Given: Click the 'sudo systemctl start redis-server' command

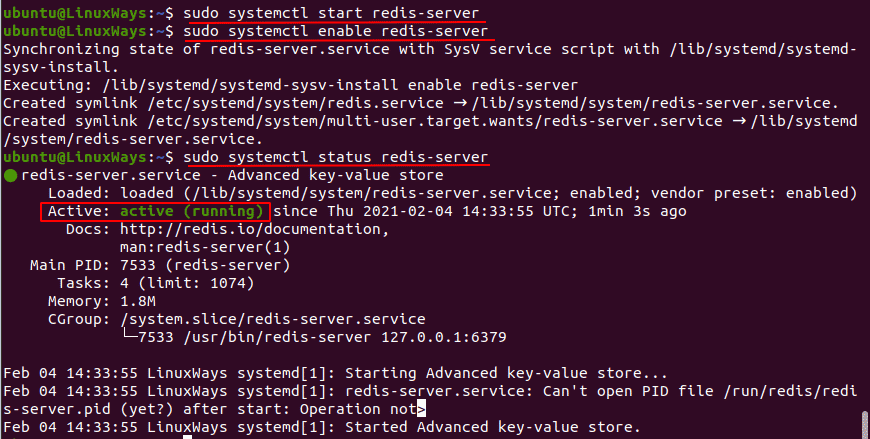Looking at the screenshot, I should [331, 13].
